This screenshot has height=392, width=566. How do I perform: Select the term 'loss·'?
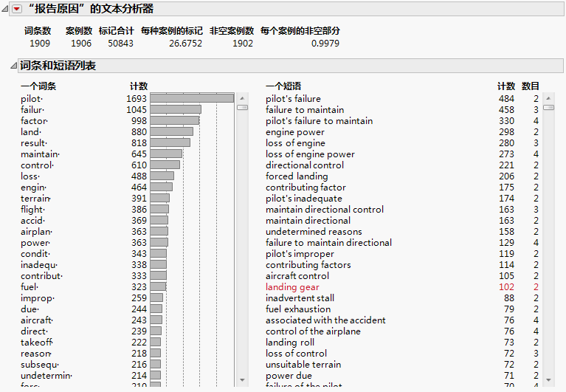coord(30,176)
